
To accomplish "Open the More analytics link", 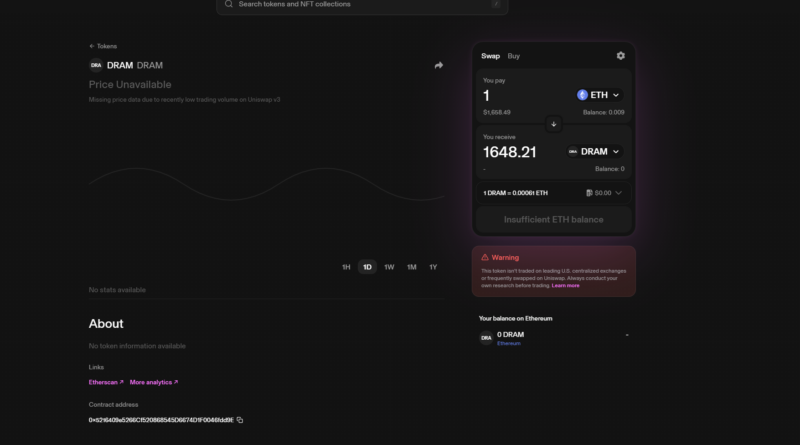I will click(x=153, y=382).
